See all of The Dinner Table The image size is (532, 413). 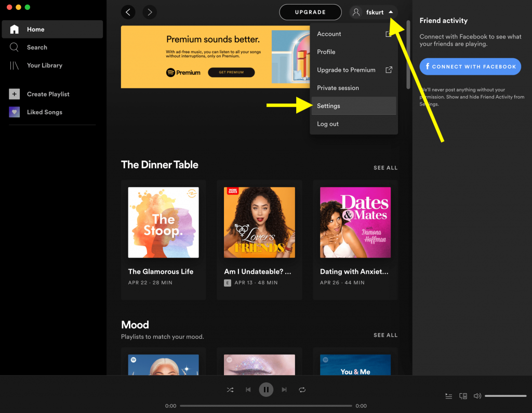[x=385, y=168]
